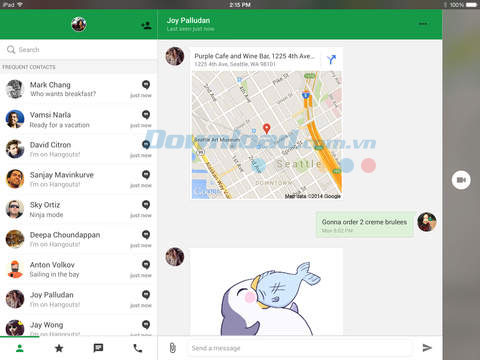Start a video call with camera button
Screen dimensions: 480x360
pos(461,180)
